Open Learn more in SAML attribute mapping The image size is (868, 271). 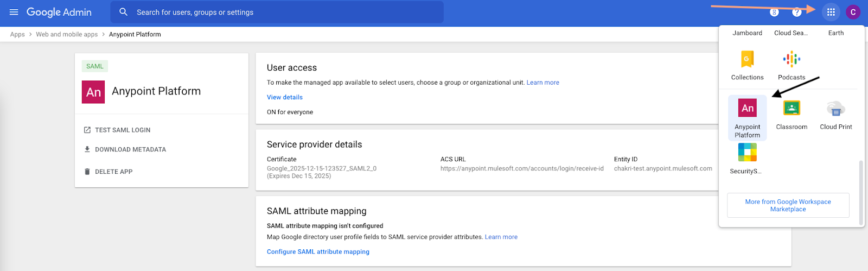coord(501,237)
